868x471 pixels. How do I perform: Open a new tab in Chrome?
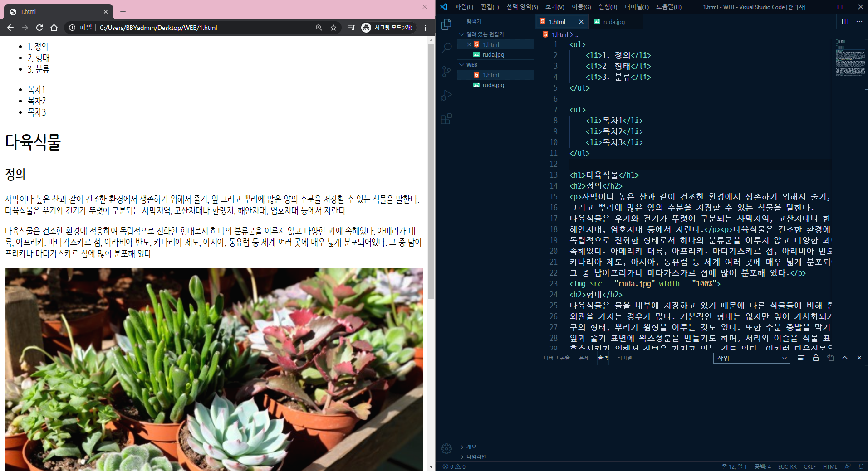(123, 12)
